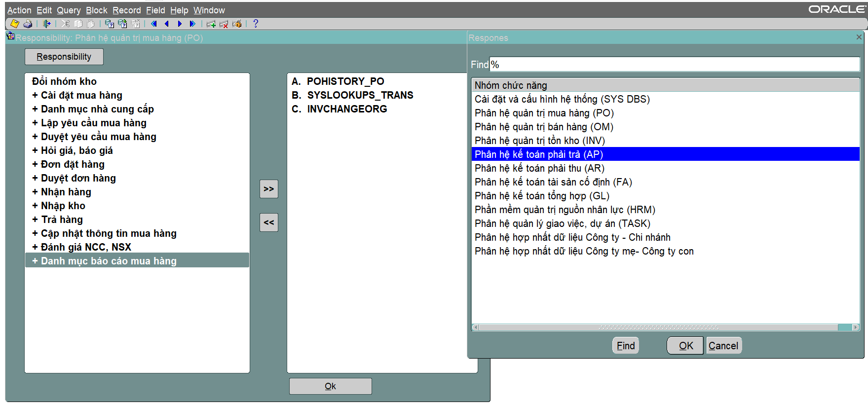Image resolution: width=868 pixels, height=404 pixels.
Task: Click the Ok button below the POHISTORY_PO list
Action: click(331, 386)
